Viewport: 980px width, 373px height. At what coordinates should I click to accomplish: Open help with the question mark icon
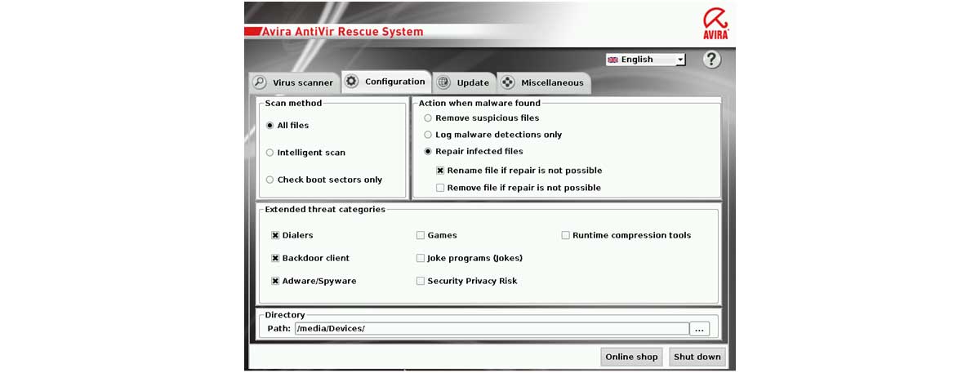712,60
